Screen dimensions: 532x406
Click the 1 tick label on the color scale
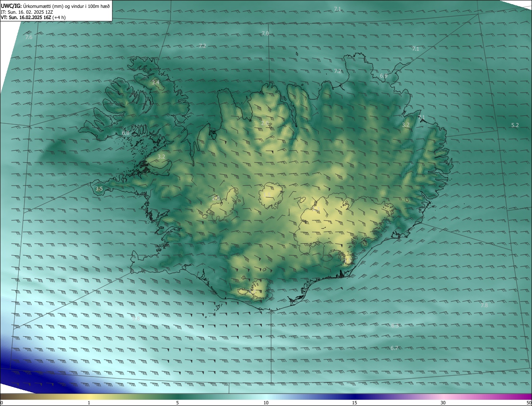click(89, 403)
